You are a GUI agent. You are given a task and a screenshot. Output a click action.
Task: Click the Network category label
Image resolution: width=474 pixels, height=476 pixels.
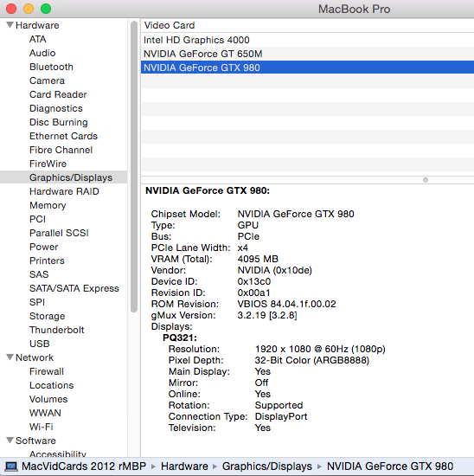(35, 357)
